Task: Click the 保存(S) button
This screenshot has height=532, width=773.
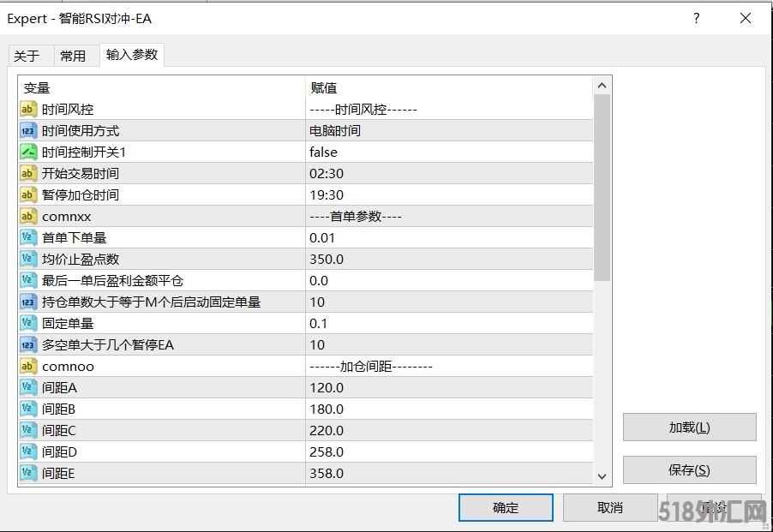Action: pos(689,470)
